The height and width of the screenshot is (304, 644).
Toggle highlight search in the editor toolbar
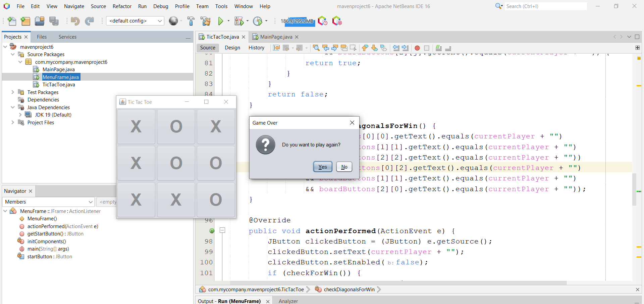click(x=344, y=48)
